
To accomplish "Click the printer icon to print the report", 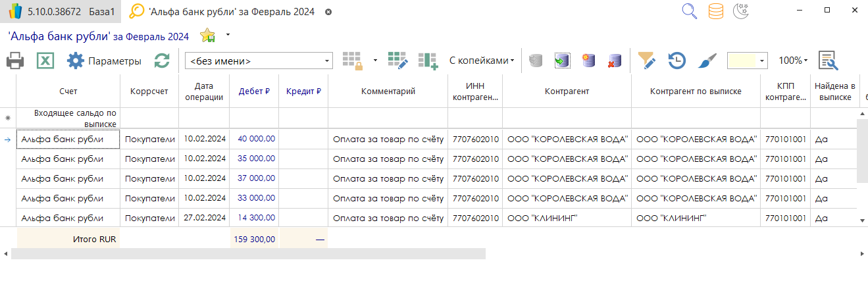I will [x=15, y=61].
